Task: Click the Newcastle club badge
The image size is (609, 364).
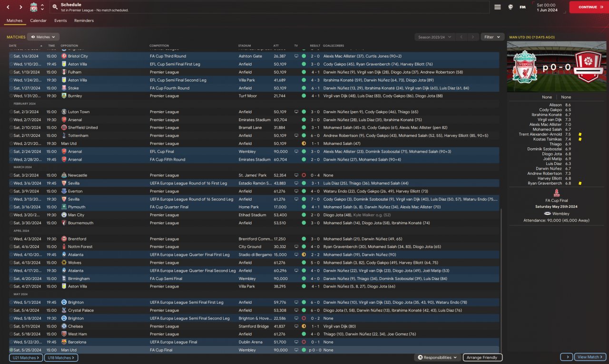Action: coord(64,175)
